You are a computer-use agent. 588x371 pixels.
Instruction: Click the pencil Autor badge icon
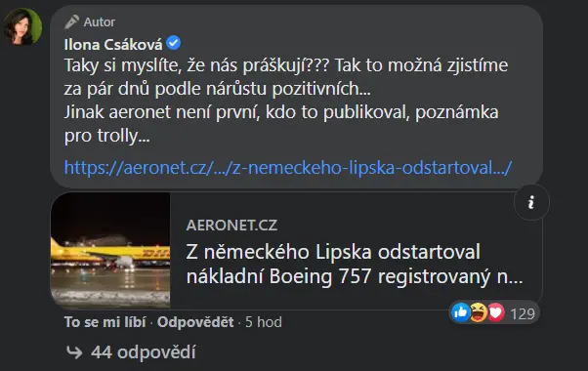click(x=71, y=22)
